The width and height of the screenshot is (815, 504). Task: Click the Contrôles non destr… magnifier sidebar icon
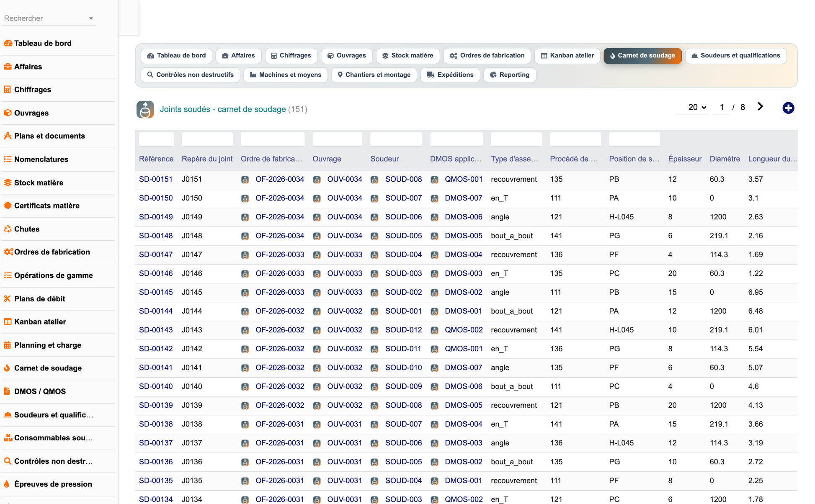click(x=8, y=461)
